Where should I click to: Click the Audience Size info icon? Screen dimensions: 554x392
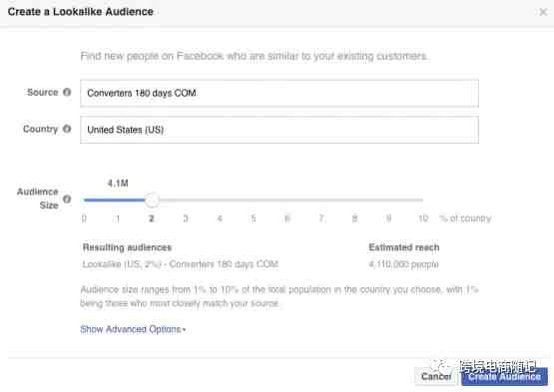(67, 199)
